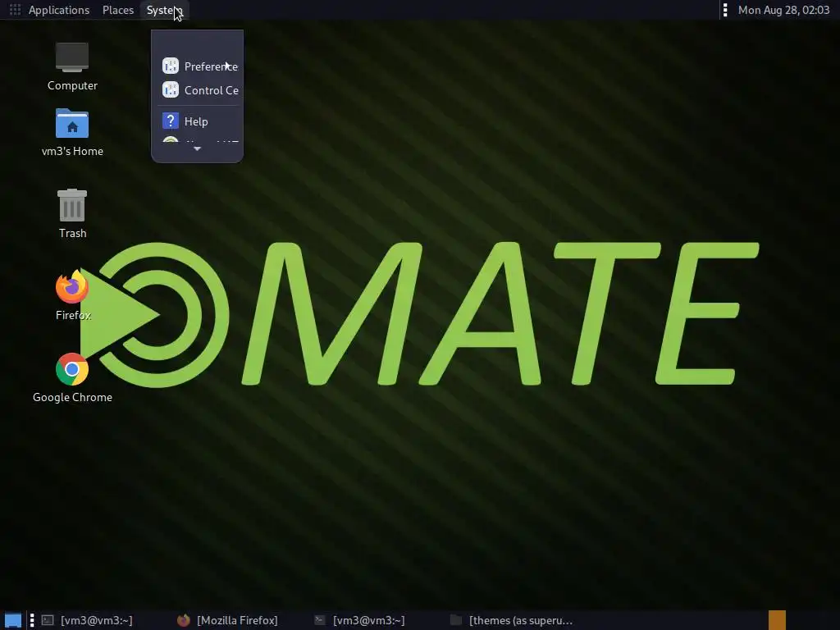Click the Show Desktop button

point(13,620)
